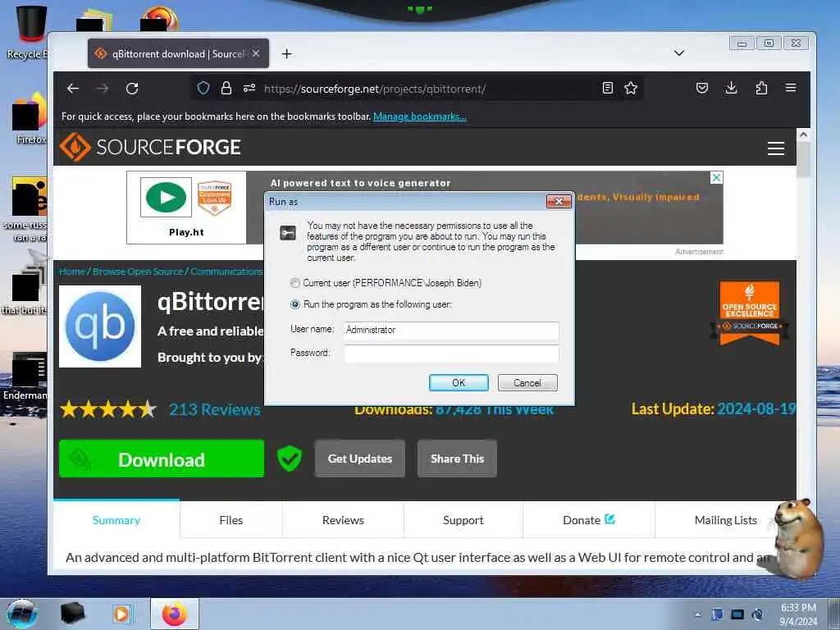The height and width of the screenshot is (630, 840).
Task: Show hidden system tray icons
Action: click(x=697, y=614)
